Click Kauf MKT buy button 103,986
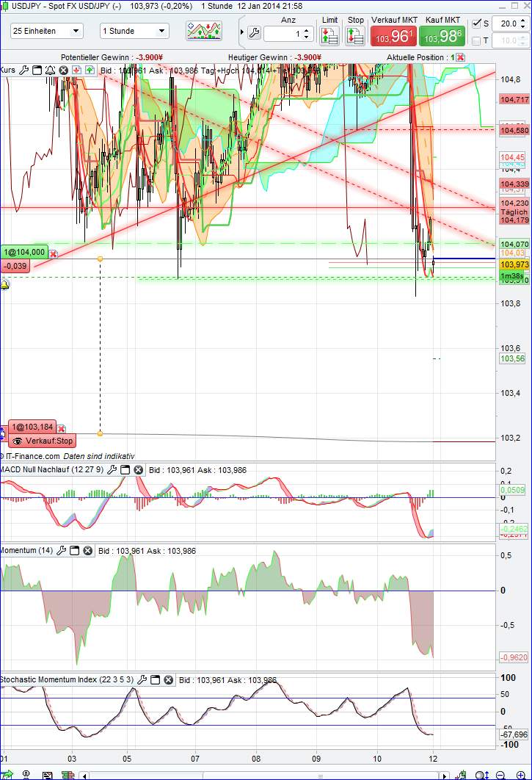Image resolution: width=532 pixels, height=780 pixels. tap(442, 36)
